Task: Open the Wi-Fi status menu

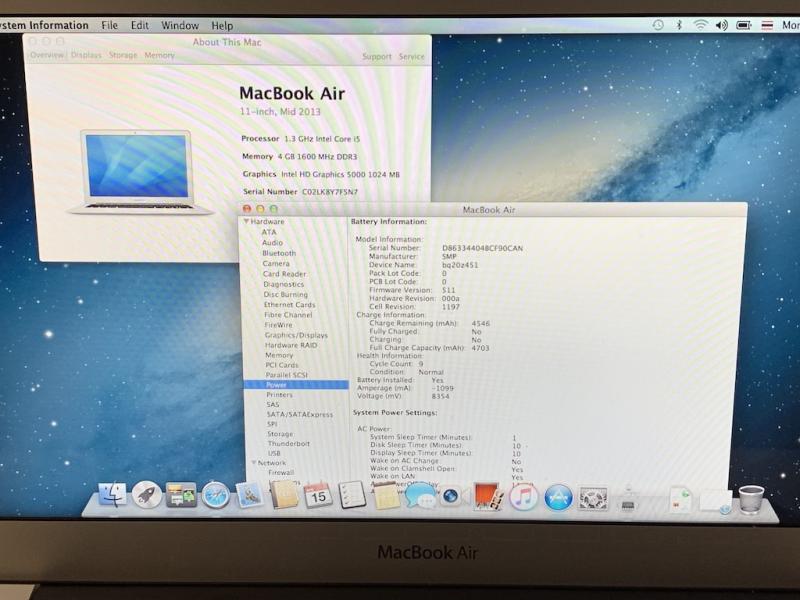Action: [x=701, y=24]
